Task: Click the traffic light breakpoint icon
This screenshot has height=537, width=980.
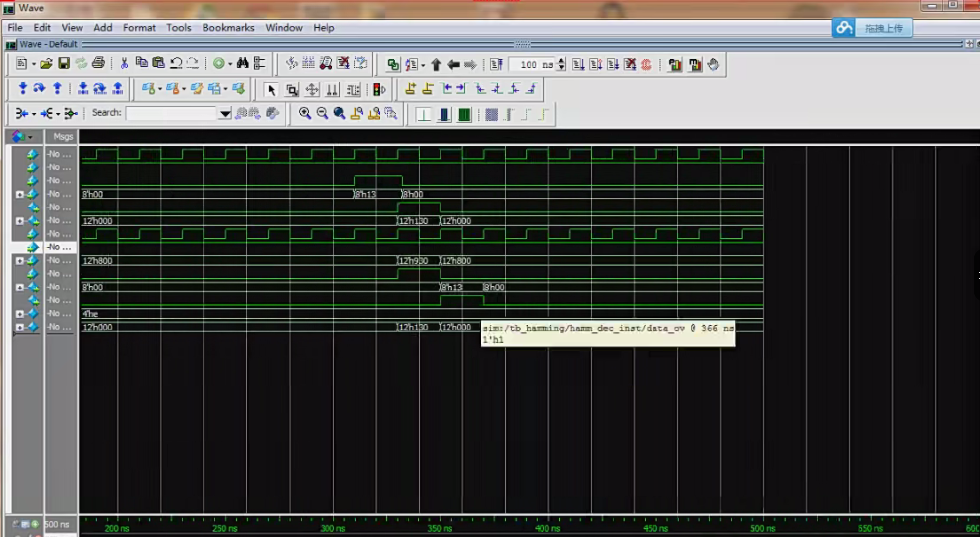Action: pyautogui.click(x=379, y=90)
